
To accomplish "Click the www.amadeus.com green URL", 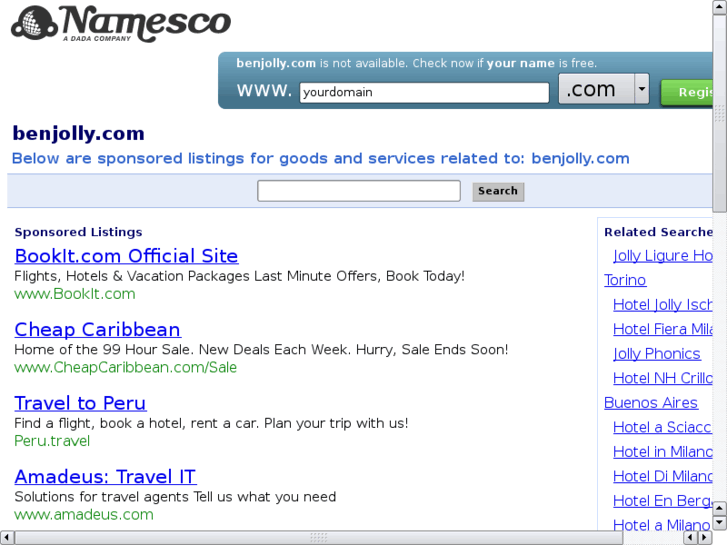I will (83, 515).
